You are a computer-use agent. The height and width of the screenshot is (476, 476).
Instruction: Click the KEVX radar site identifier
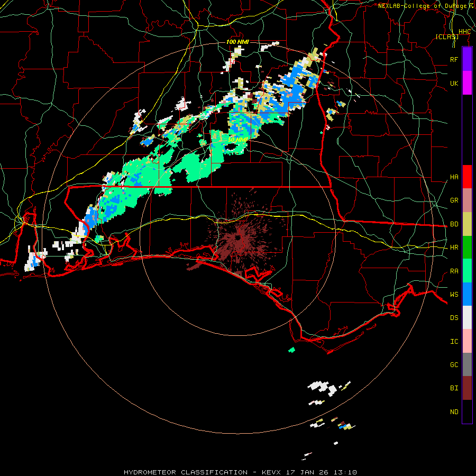tap(271, 472)
